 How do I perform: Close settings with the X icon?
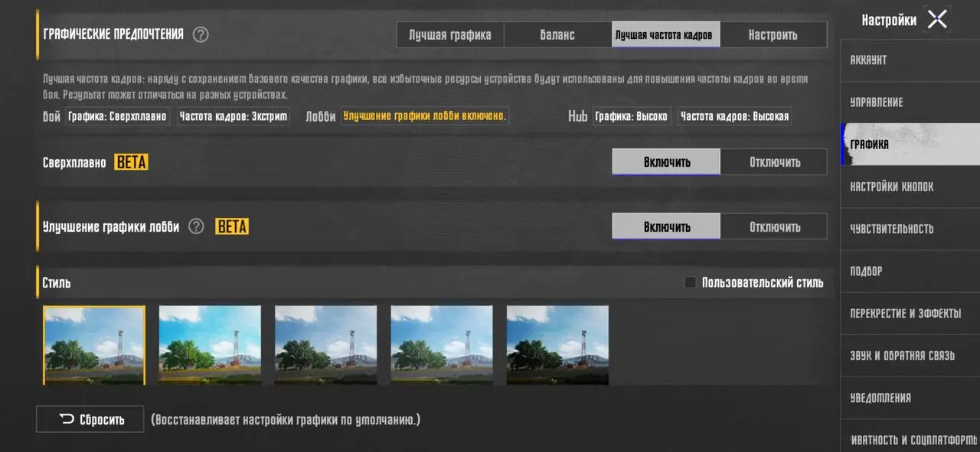pyautogui.click(x=937, y=19)
